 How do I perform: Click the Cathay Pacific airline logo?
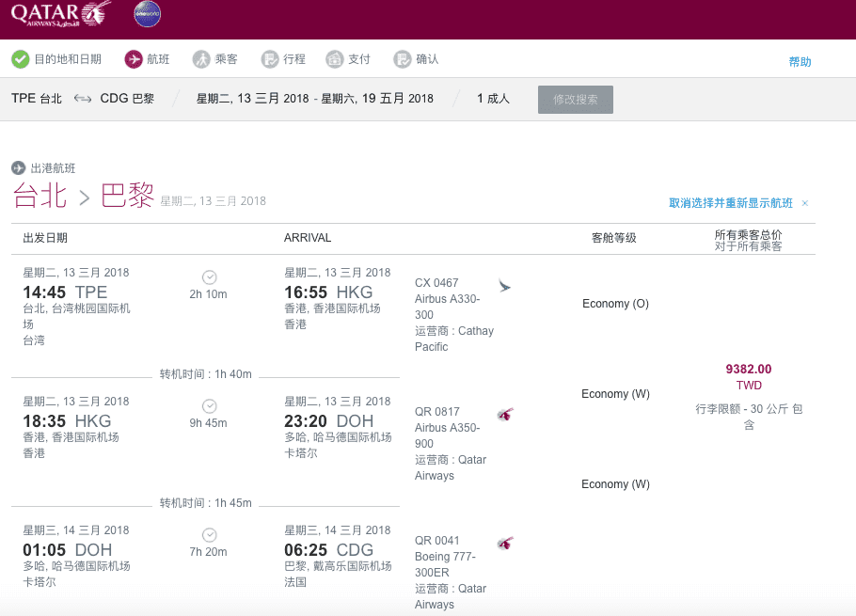[505, 286]
